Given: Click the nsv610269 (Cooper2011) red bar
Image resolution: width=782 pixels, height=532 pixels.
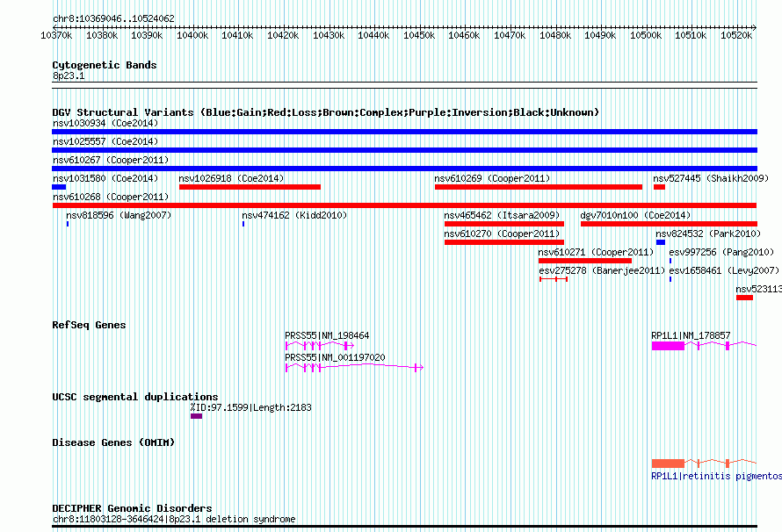Looking at the screenshot, I should point(539,187).
